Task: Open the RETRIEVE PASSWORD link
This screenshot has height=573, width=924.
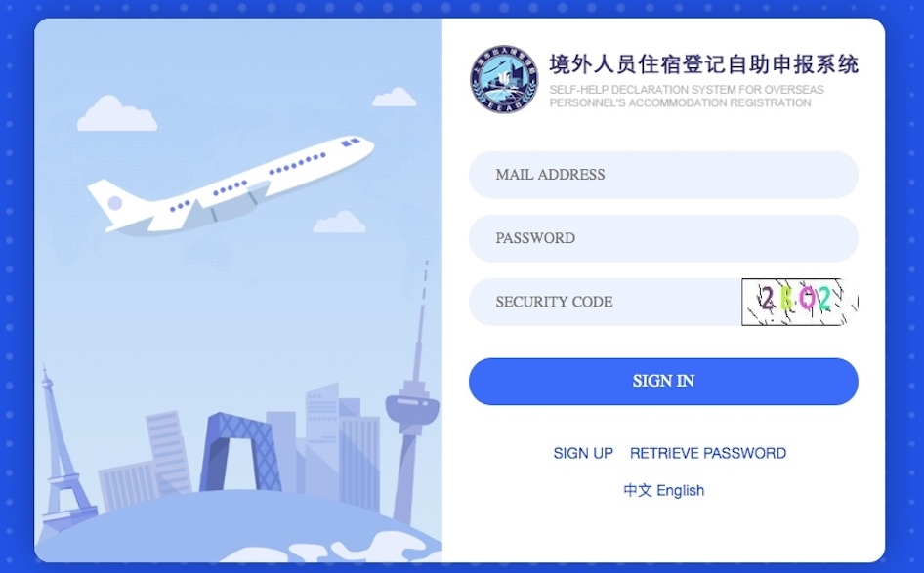Action: (708, 453)
